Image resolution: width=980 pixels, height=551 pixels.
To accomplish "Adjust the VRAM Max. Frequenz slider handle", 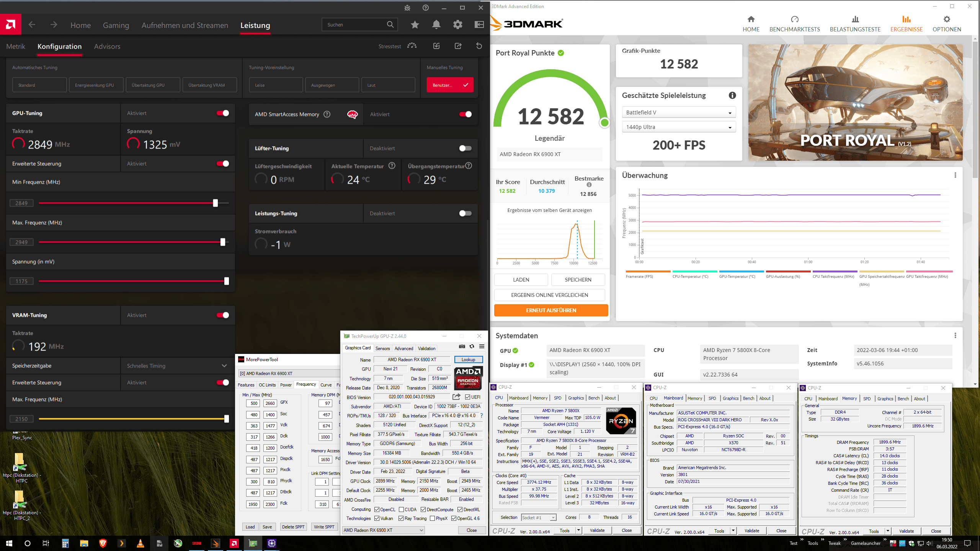I will [x=227, y=419].
